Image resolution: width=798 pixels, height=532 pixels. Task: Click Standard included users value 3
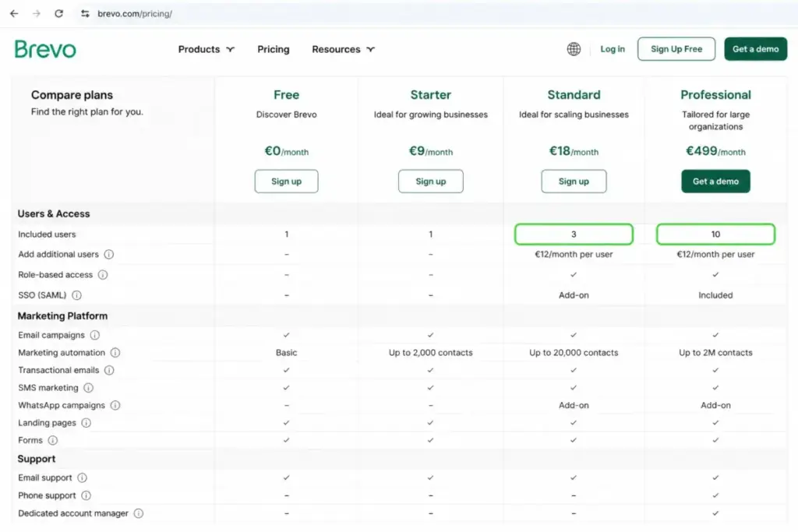click(574, 234)
